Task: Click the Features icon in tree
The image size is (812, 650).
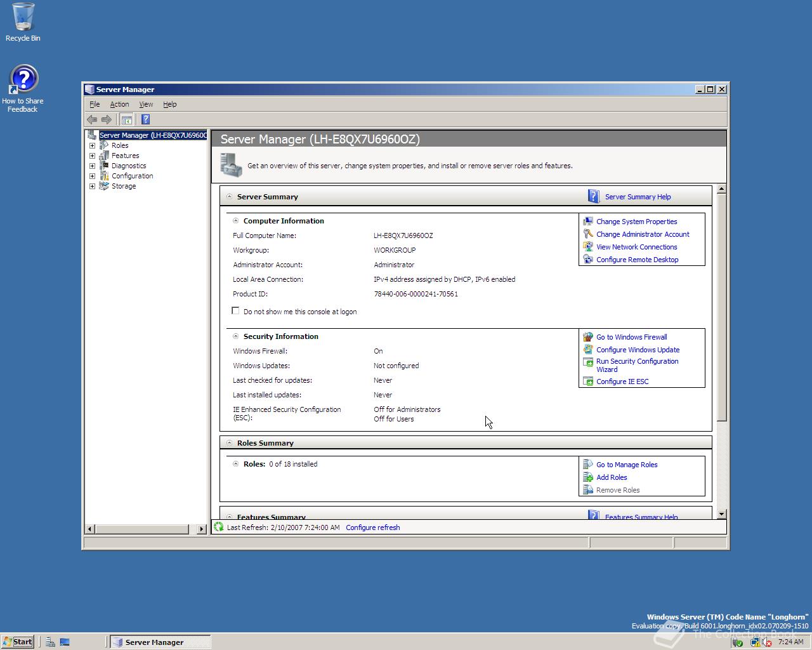Action: tap(104, 156)
